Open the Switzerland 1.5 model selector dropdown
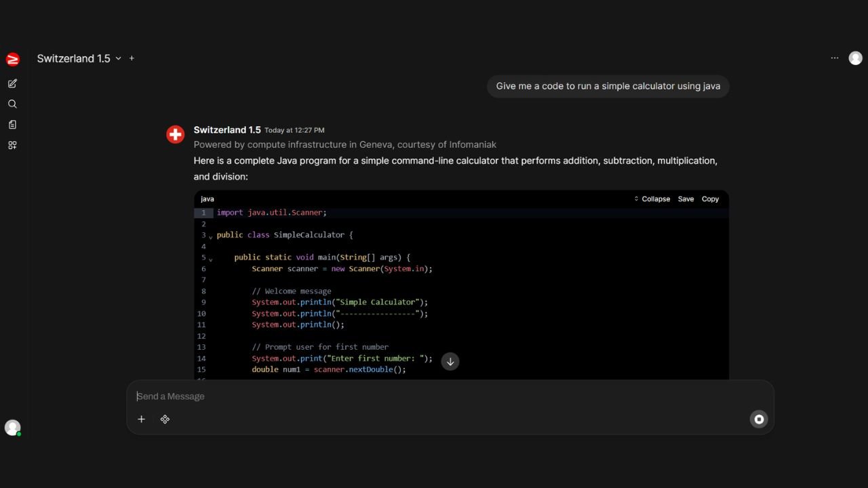This screenshot has width=868, height=488. coord(79,58)
